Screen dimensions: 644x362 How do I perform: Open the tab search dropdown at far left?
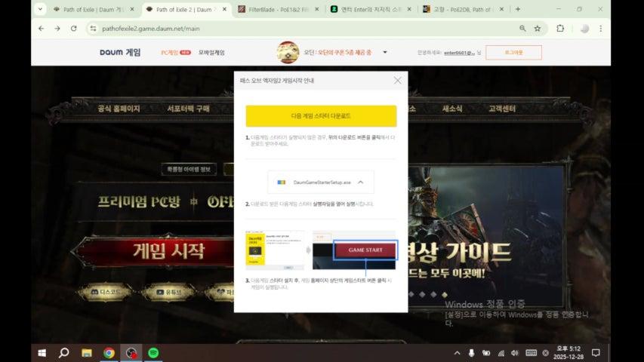click(x=39, y=9)
